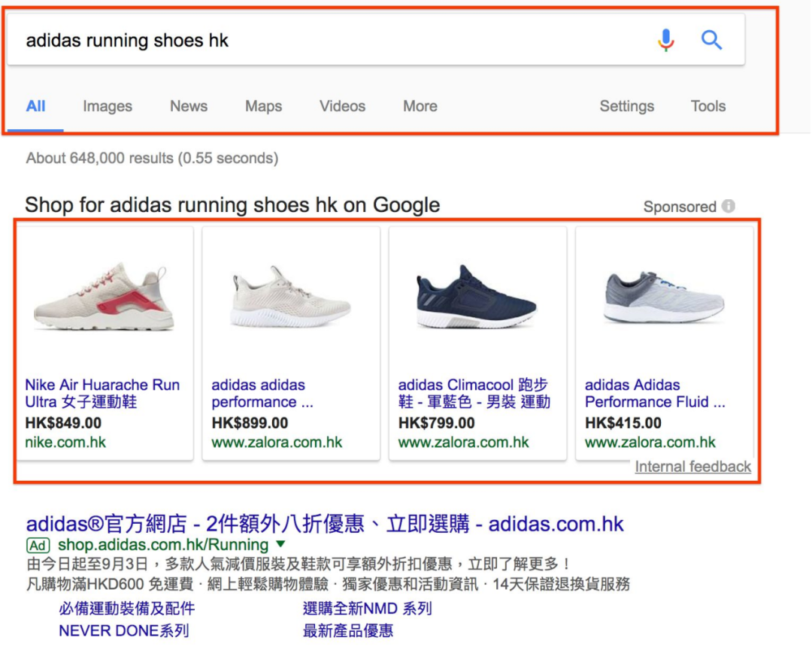Select the Videos tab
This screenshot has height=671, width=812.
(x=342, y=106)
